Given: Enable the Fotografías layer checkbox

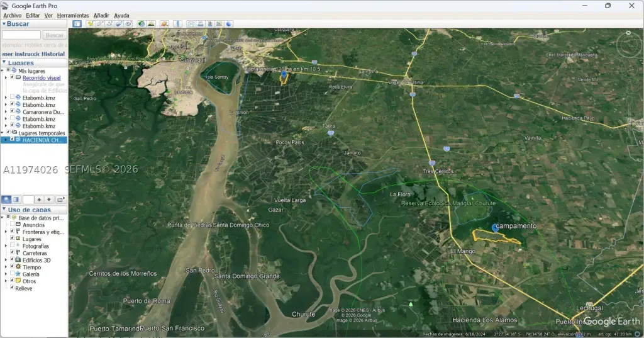Looking at the screenshot, I should click(13, 246).
